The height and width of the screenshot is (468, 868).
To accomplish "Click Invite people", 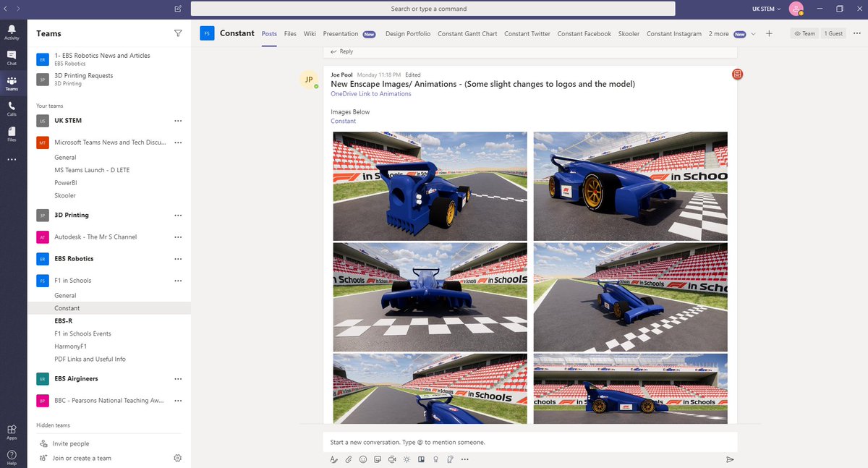I will click(x=71, y=443).
